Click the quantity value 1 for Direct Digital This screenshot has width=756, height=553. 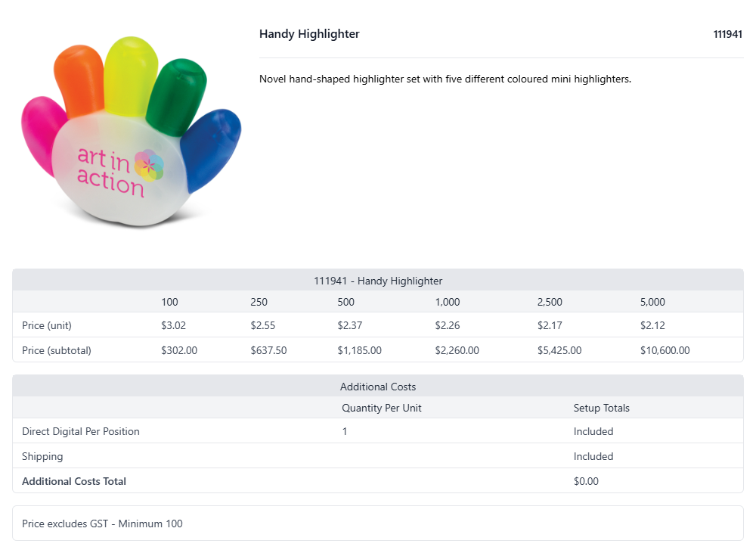pyautogui.click(x=345, y=432)
